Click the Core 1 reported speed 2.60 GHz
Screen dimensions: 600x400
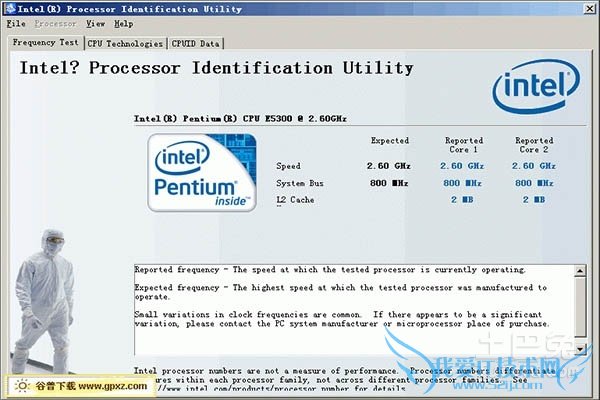click(462, 166)
